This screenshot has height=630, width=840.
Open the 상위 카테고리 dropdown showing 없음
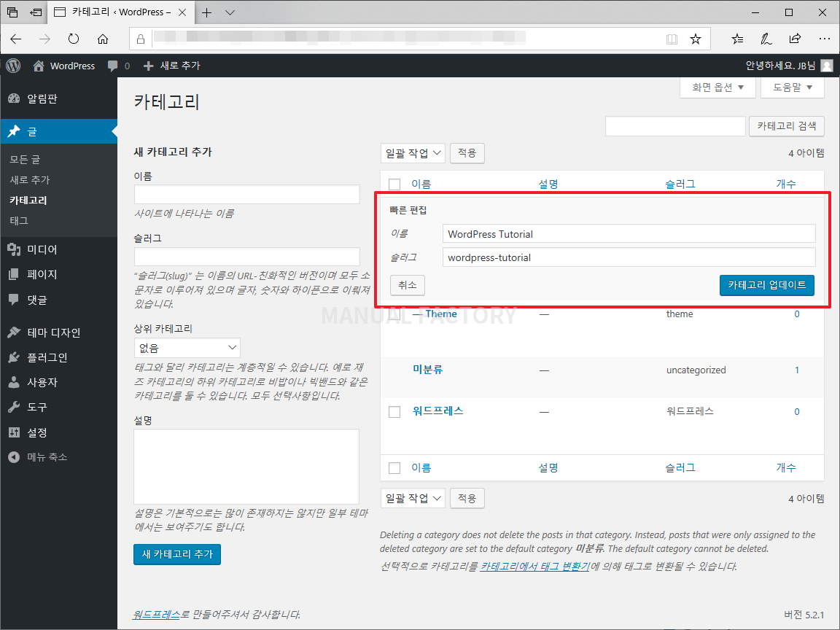(x=187, y=348)
